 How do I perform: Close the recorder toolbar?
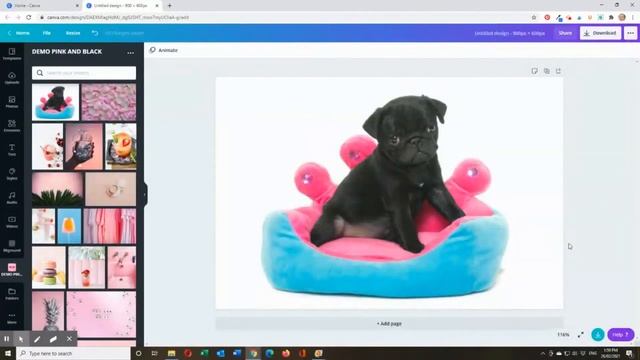[x=69, y=339]
